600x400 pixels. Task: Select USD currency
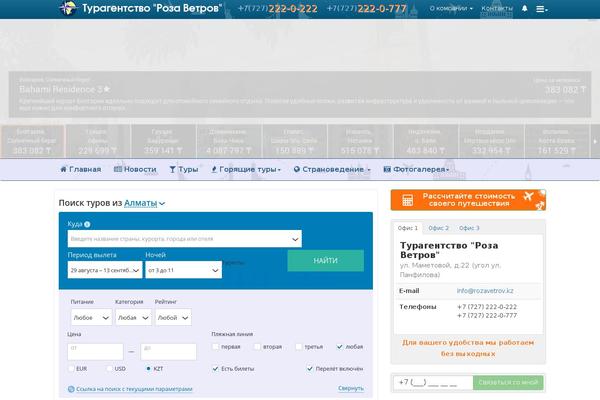(x=109, y=369)
